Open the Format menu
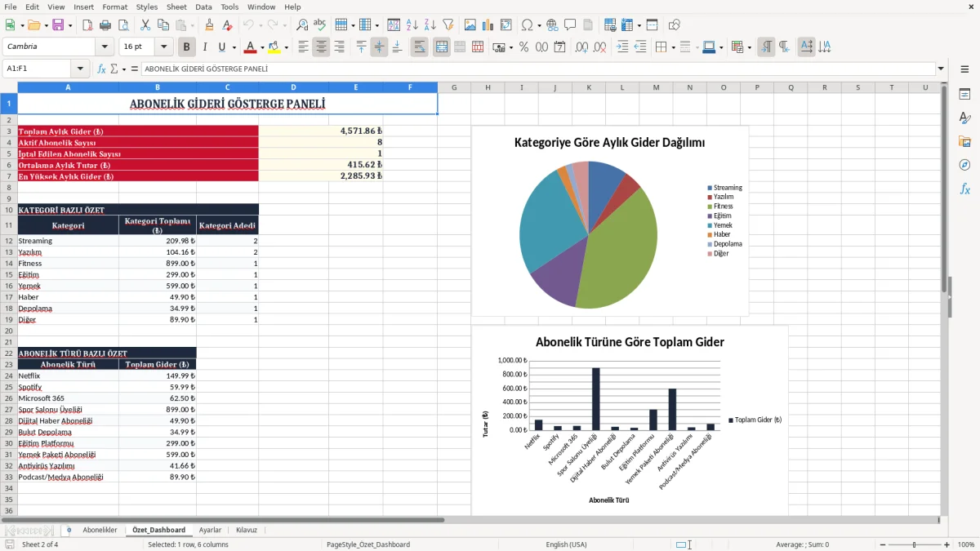The image size is (980, 551). 114,7
